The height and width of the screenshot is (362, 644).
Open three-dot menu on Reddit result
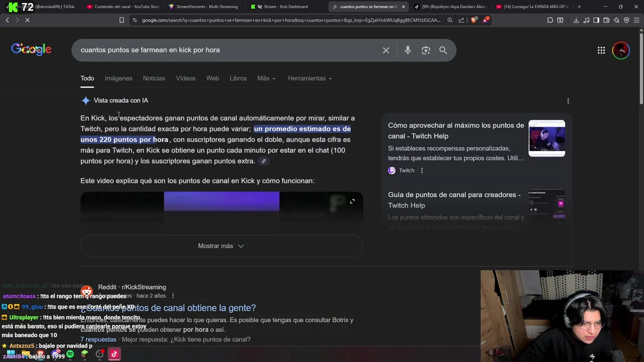(x=173, y=296)
